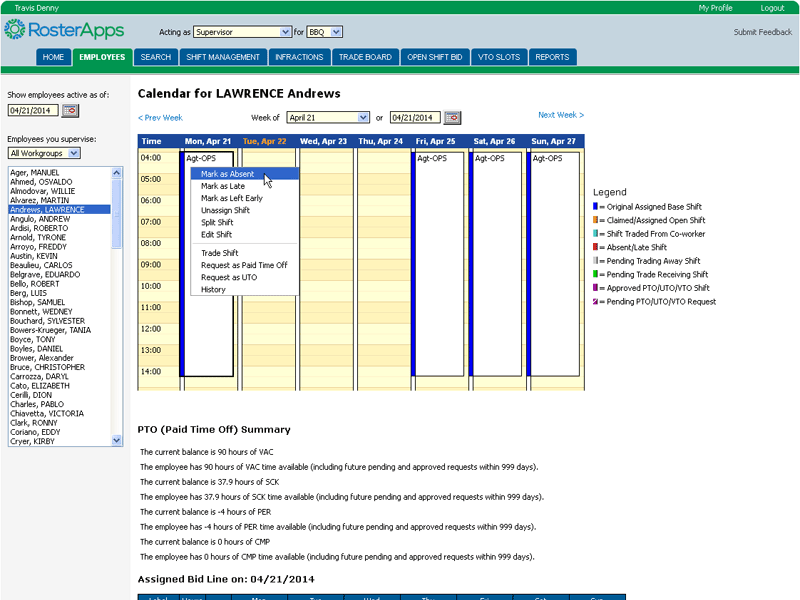Viewport: 800px width, 600px height.
Task: Click the week date input field
Action: point(414,117)
